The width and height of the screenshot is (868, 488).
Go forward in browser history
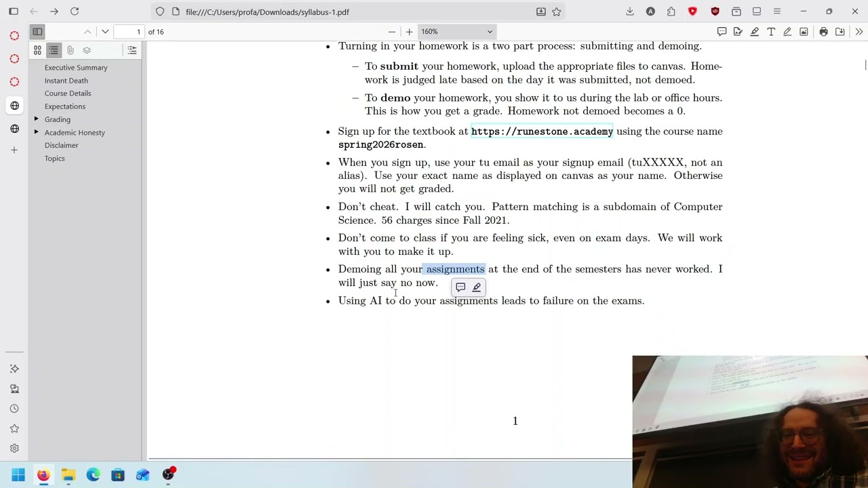tap(54, 12)
